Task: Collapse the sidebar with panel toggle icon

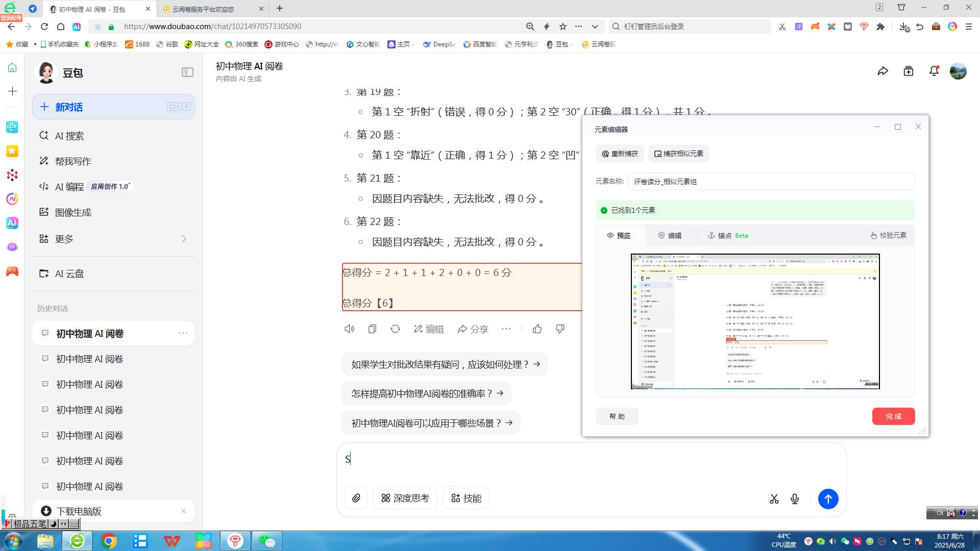Action: 187,72
